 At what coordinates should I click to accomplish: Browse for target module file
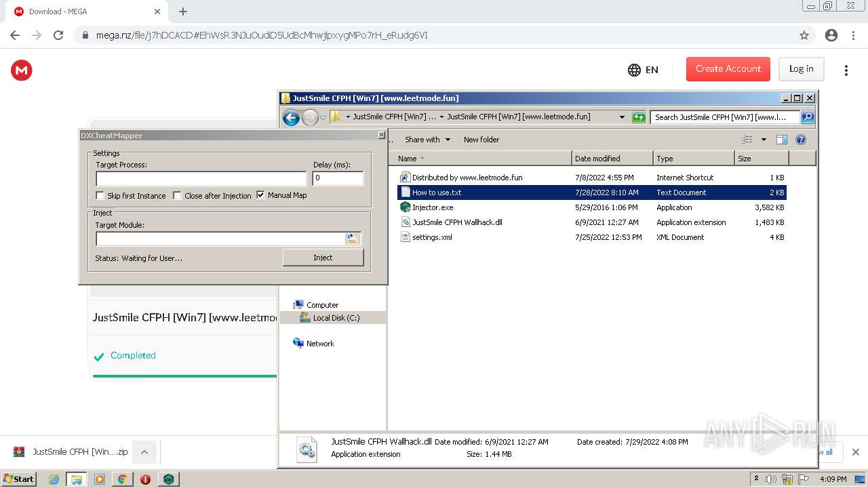[x=353, y=239]
